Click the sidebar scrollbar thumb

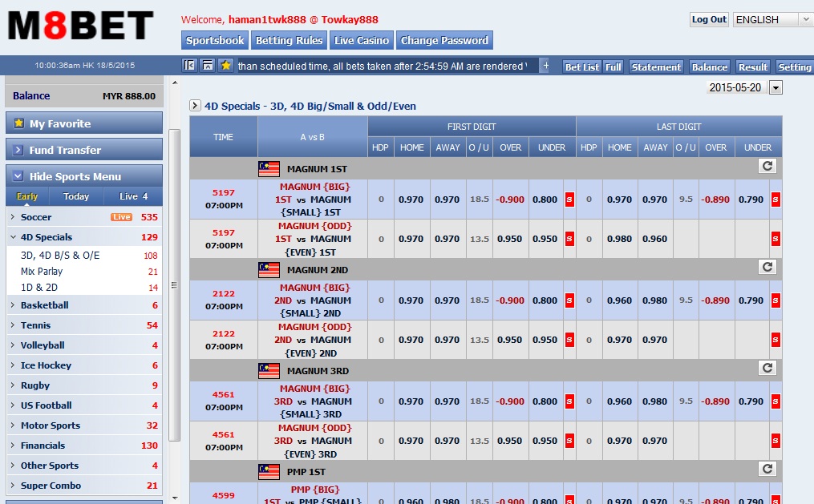[x=175, y=285]
